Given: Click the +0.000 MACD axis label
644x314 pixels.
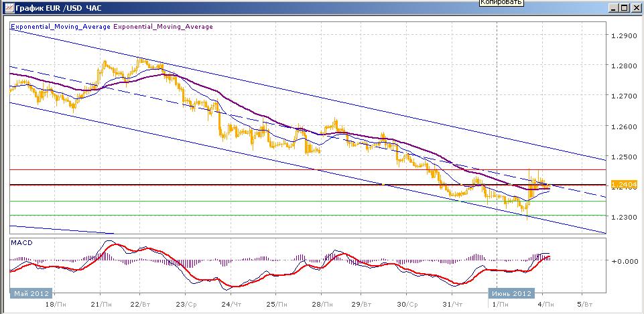Looking at the screenshot, I should (625, 261).
